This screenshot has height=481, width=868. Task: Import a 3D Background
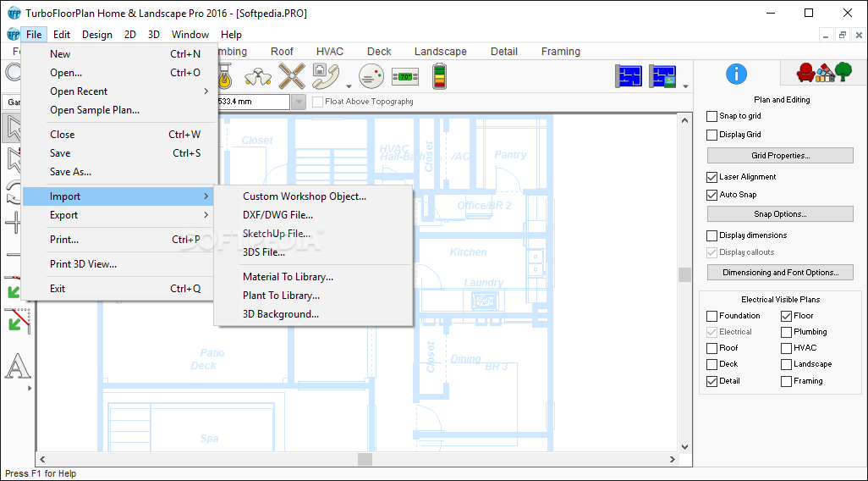(x=313, y=314)
